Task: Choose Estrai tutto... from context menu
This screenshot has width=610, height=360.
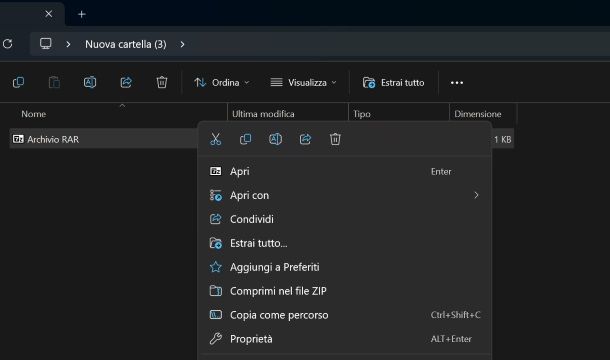Action: tap(345, 243)
